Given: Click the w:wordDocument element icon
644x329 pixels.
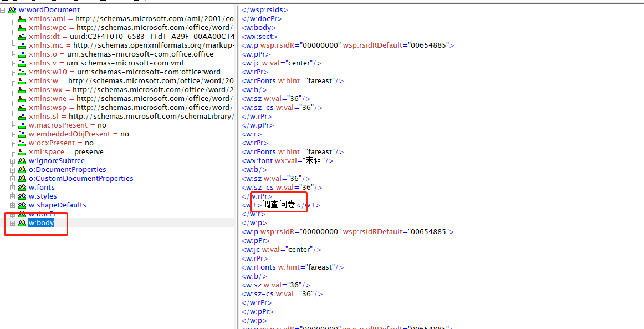Looking at the screenshot, I should pyautogui.click(x=12, y=10).
